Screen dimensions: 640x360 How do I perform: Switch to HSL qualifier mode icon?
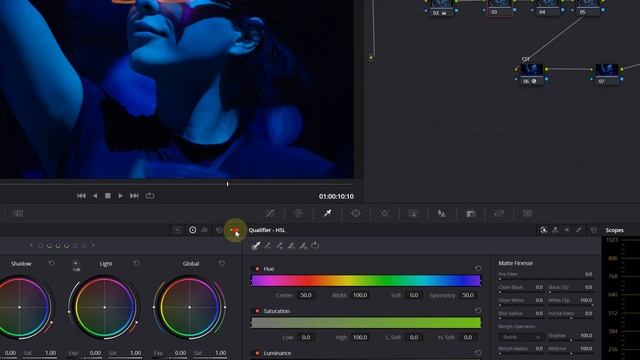point(544,230)
